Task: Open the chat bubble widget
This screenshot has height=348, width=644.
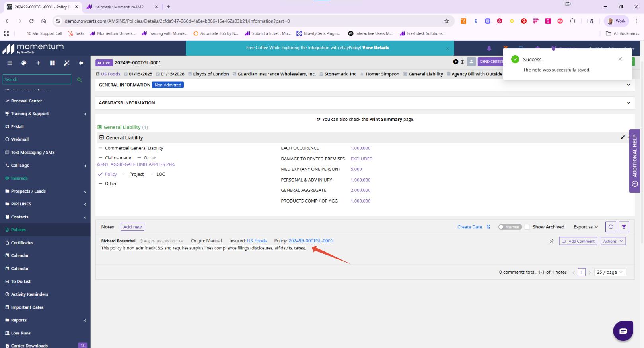Action: (623, 331)
